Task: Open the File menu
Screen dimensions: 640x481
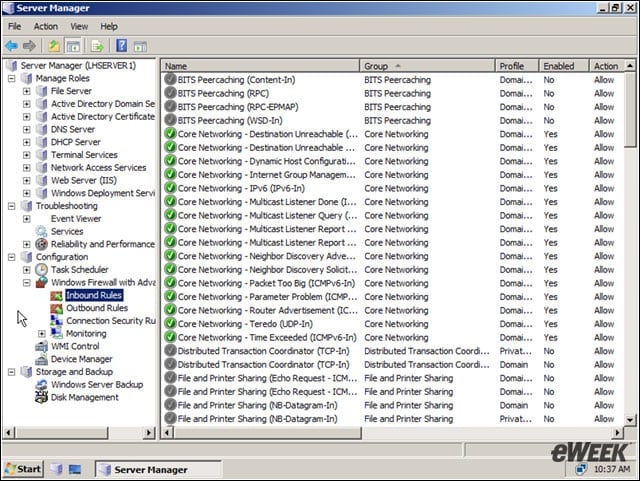Action: coord(15,27)
